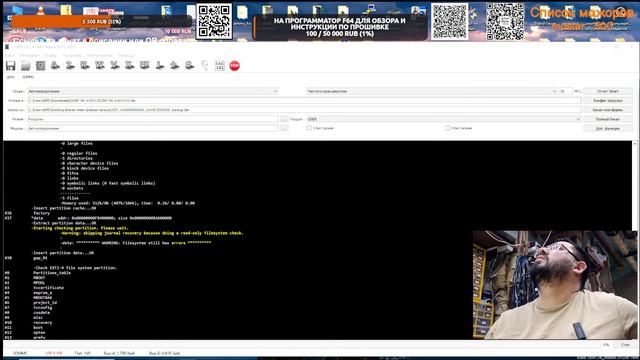The height and width of the screenshot is (360, 640).
Task: Open the Настройки menu
Action: [72, 55]
